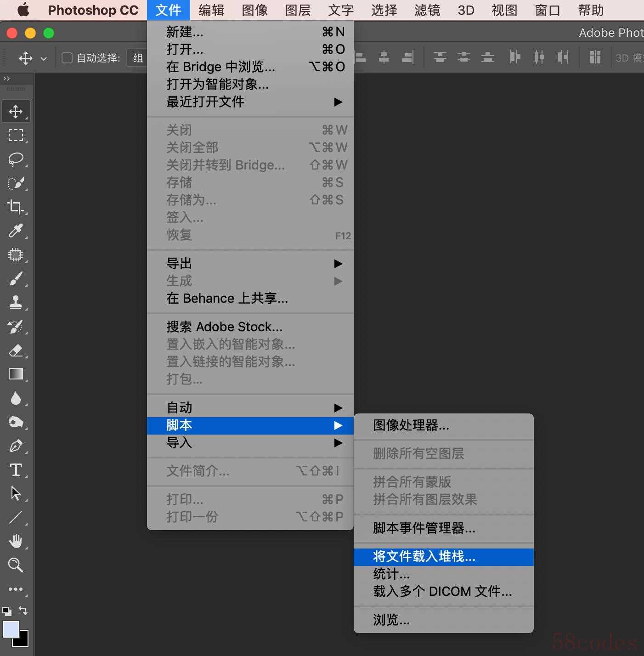Choose 统计... in the scripts submenu

(444, 574)
